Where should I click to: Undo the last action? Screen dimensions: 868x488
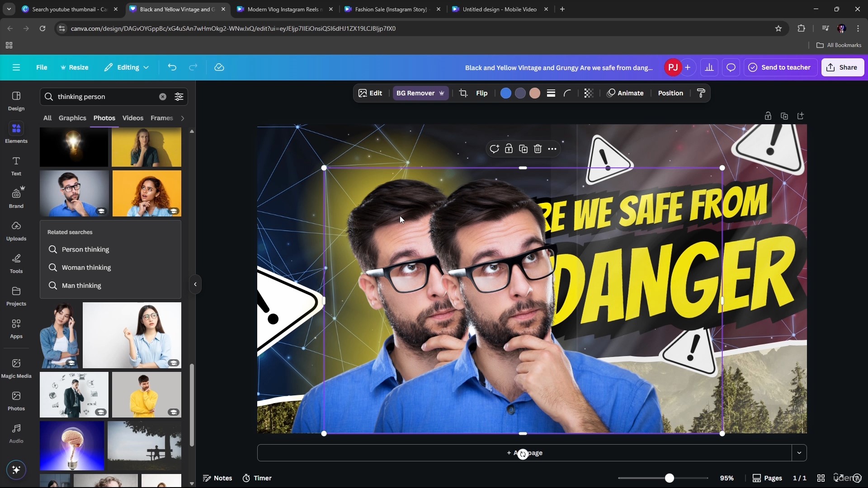tap(172, 67)
